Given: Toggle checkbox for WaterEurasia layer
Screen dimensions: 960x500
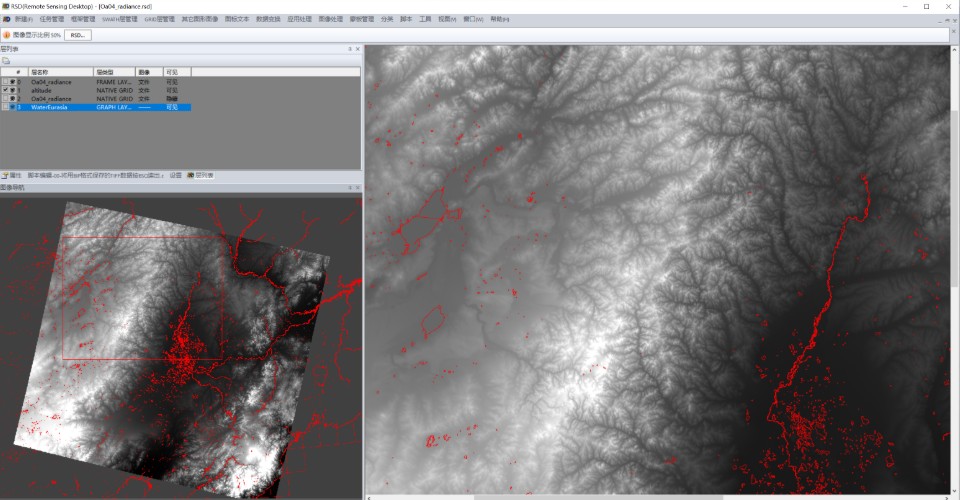Looking at the screenshot, I should (6, 107).
